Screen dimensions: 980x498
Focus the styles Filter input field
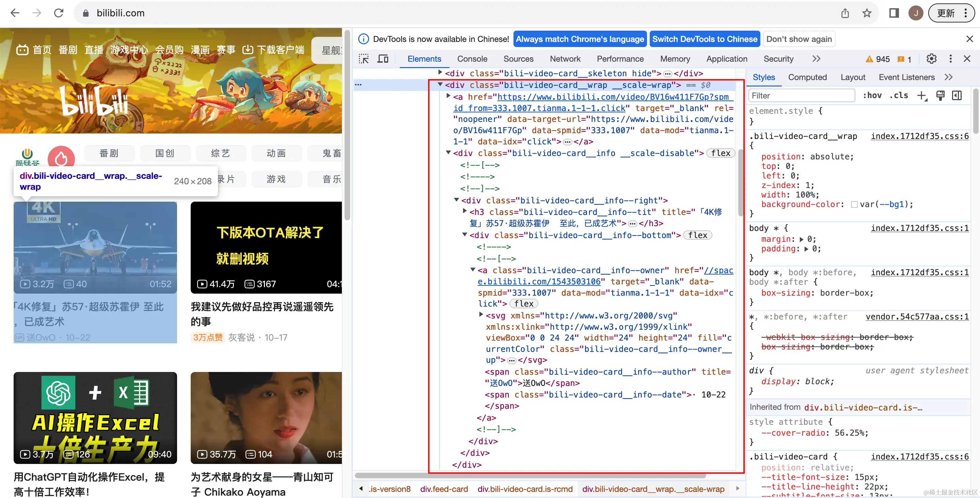(801, 96)
